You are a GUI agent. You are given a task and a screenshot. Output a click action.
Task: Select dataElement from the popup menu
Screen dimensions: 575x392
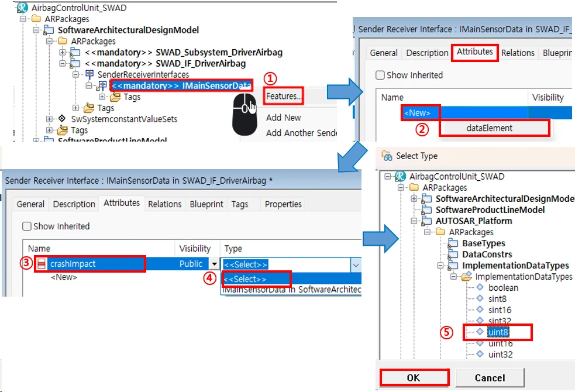pos(489,128)
